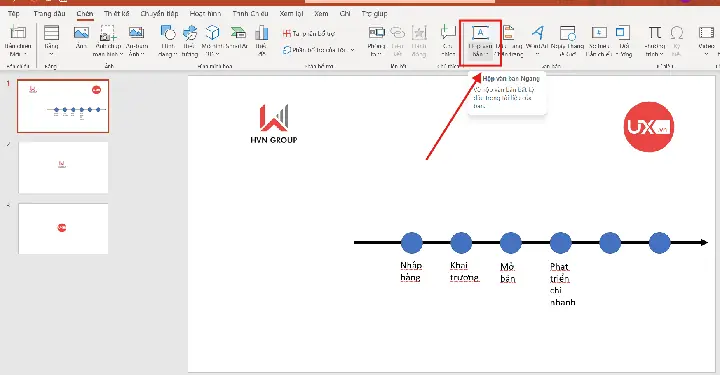This screenshot has width=720, height=375.
Task: Click Tải phần bổ trợ get add-ins
Action: [x=309, y=34]
